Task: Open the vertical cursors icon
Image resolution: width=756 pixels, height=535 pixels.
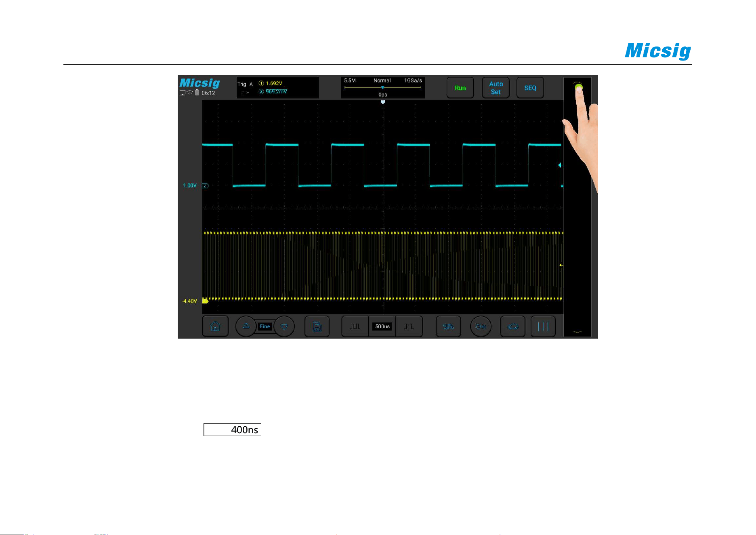Action: coord(543,326)
